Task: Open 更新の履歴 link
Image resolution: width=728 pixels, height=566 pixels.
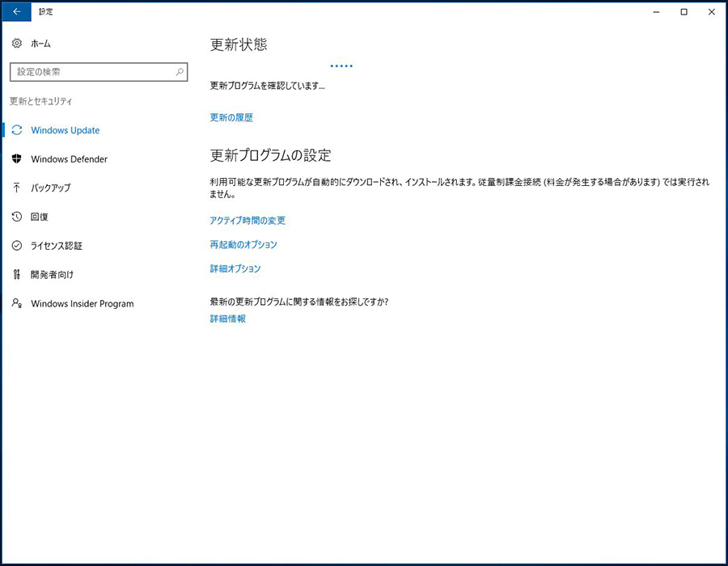Action: point(231,117)
